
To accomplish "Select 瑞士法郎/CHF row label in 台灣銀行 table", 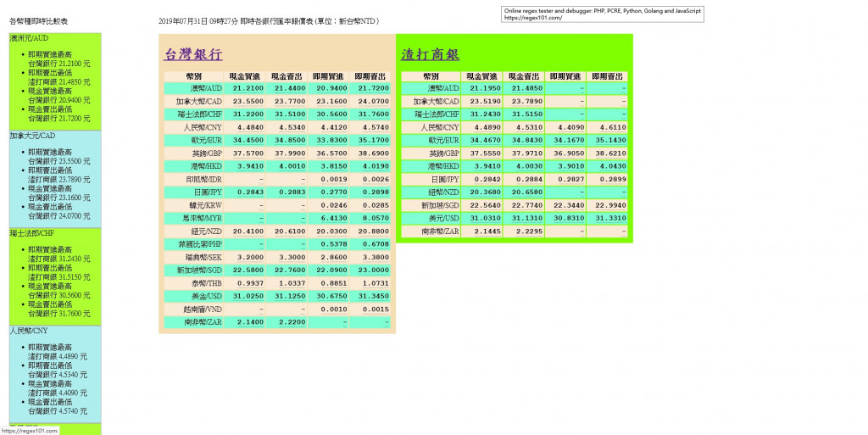I will coord(199,114).
